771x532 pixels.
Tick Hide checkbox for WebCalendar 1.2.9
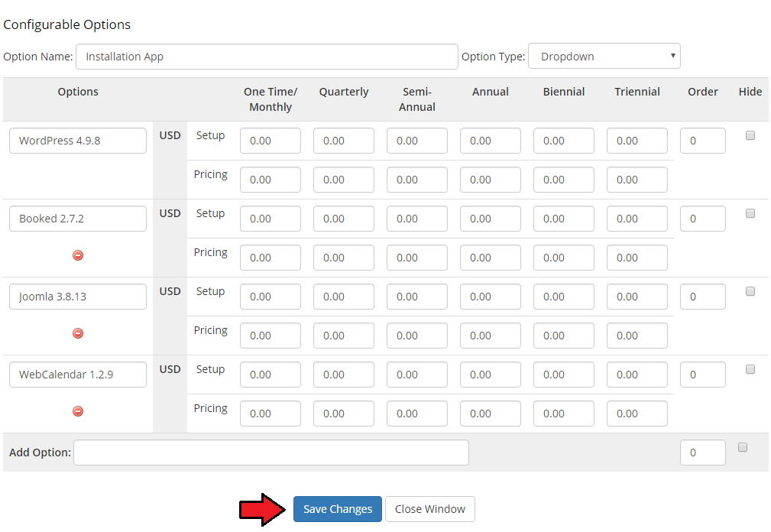pyautogui.click(x=750, y=369)
